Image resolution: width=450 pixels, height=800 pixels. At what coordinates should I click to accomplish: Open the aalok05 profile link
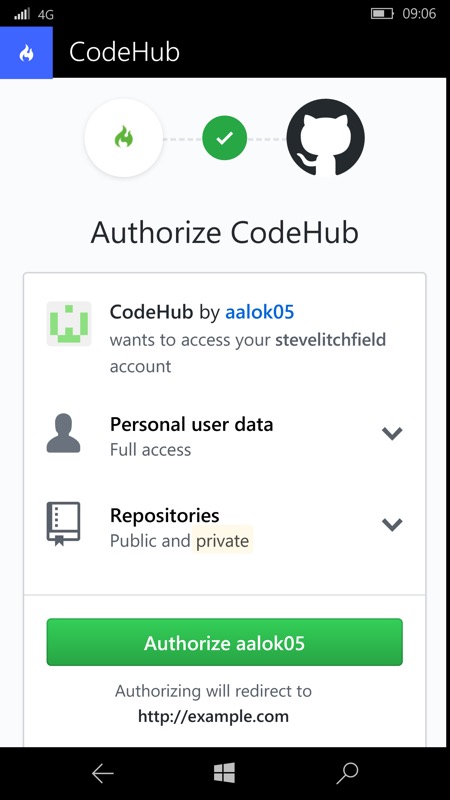[x=260, y=312]
